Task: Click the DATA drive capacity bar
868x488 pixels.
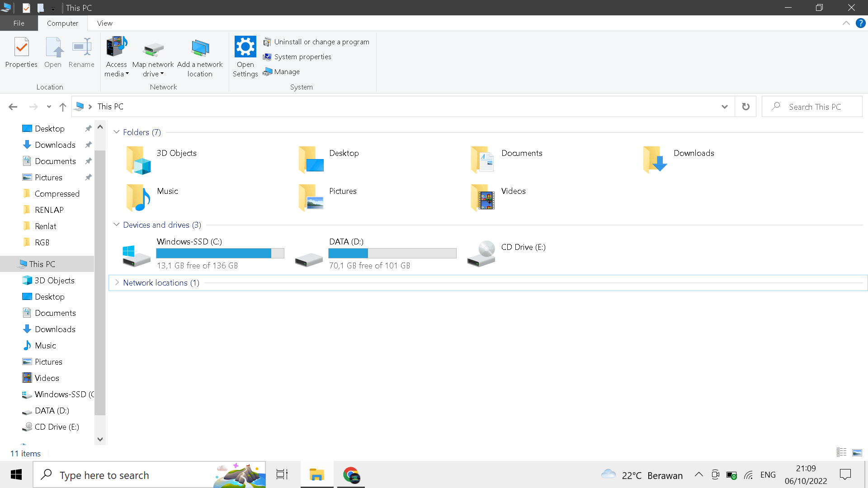Action: [x=392, y=253]
